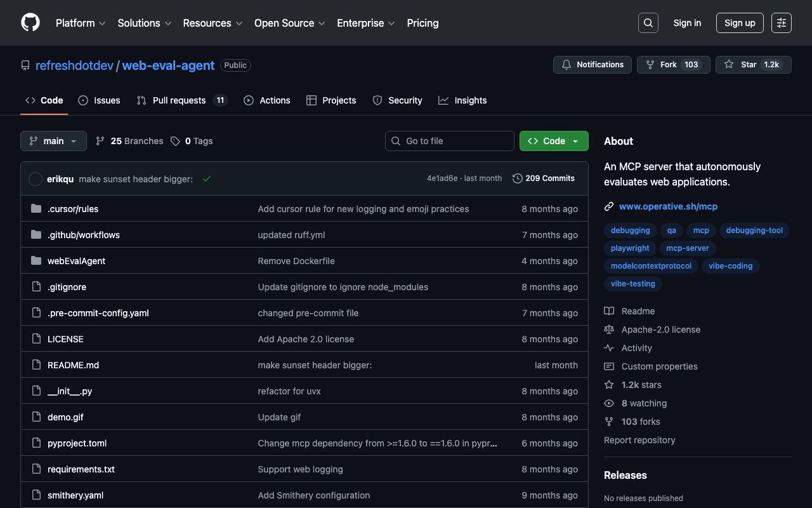Click the search magnifier icon in header
812x508 pixels.
[x=648, y=23]
